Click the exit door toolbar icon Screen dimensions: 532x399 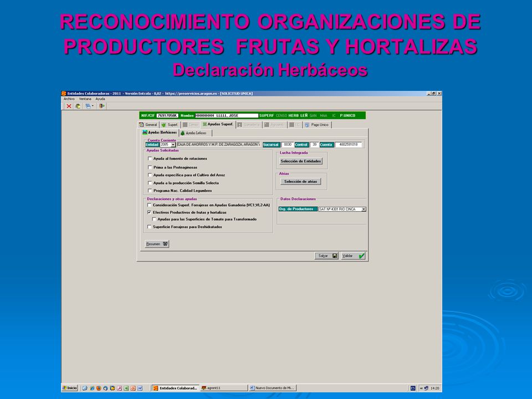(102, 106)
